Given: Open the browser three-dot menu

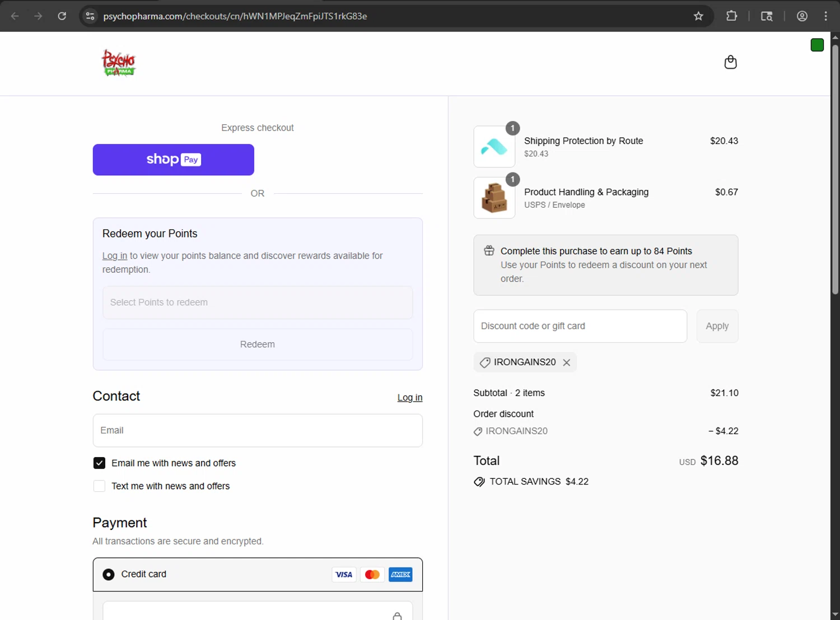Looking at the screenshot, I should pos(826,16).
